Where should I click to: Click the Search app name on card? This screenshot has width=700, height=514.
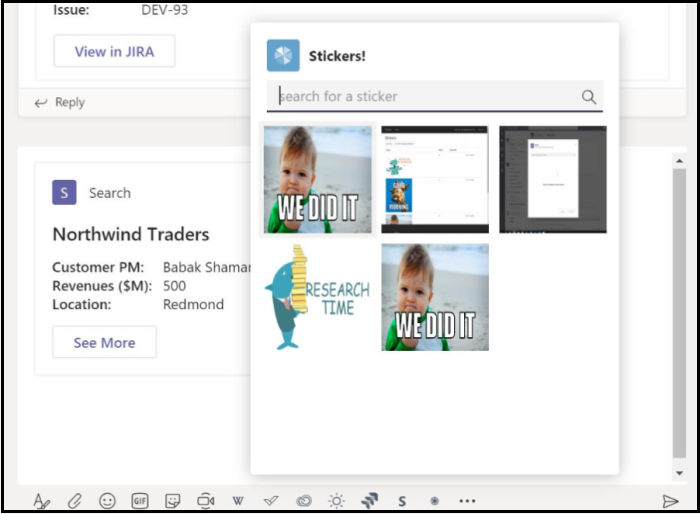pos(110,193)
